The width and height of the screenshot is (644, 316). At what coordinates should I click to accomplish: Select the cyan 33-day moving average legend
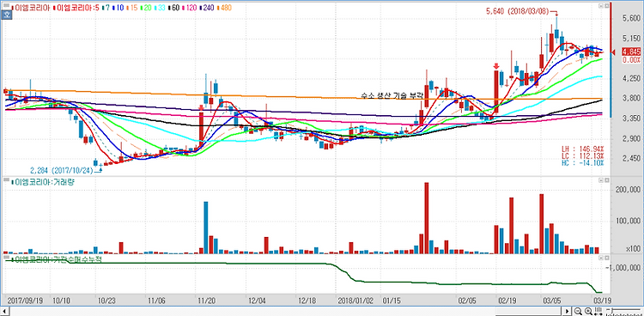160,8
